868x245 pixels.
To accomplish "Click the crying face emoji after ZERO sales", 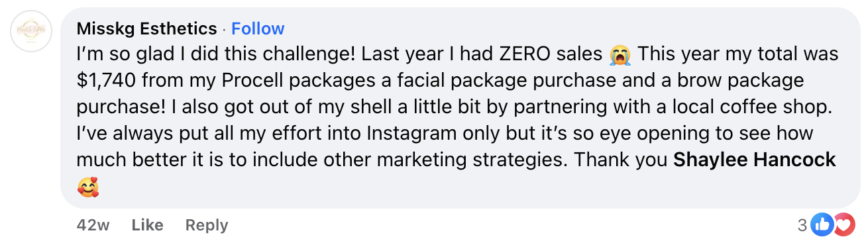I will point(620,54).
